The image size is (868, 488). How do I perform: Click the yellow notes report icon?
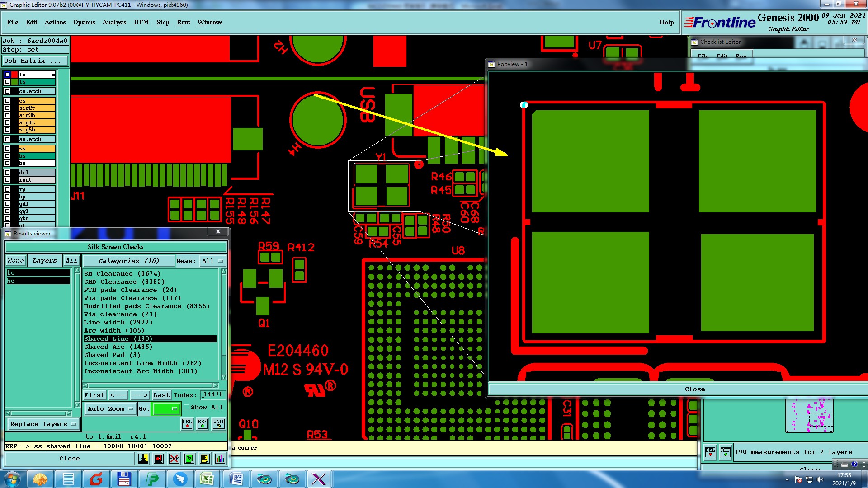pos(205,459)
